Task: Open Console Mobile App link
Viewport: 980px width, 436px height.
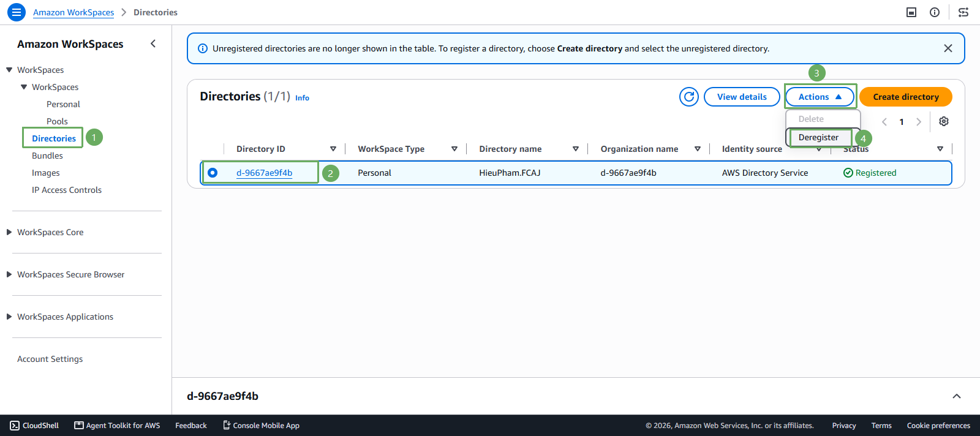Action: point(261,426)
